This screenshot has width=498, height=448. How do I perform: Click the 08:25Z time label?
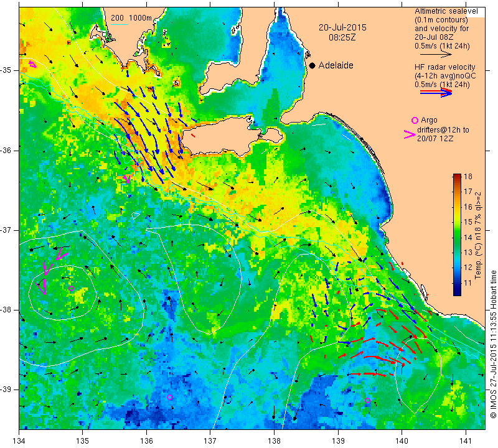342,38
